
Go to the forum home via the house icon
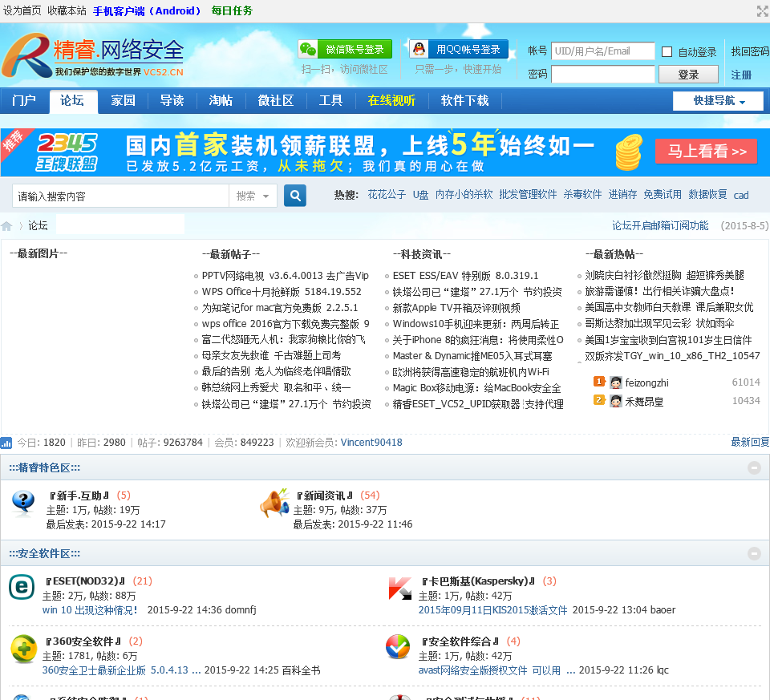pyautogui.click(x=6, y=226)
